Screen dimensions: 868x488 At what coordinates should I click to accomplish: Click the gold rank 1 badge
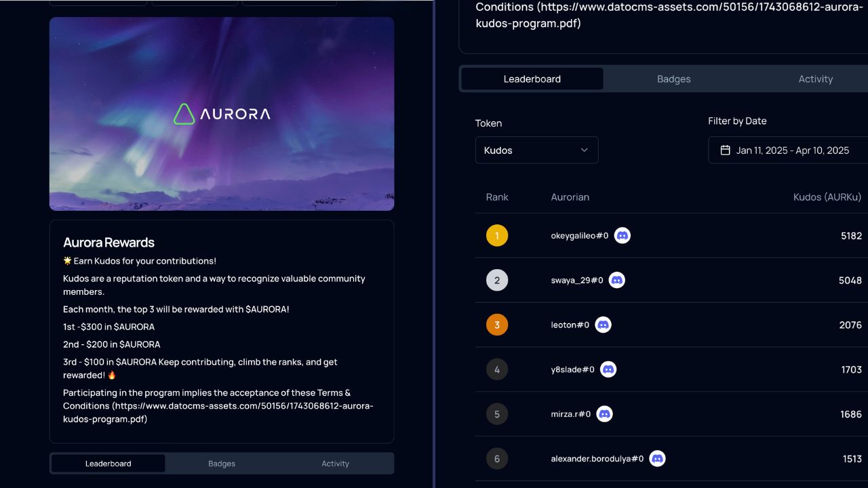tap(497, 236)
